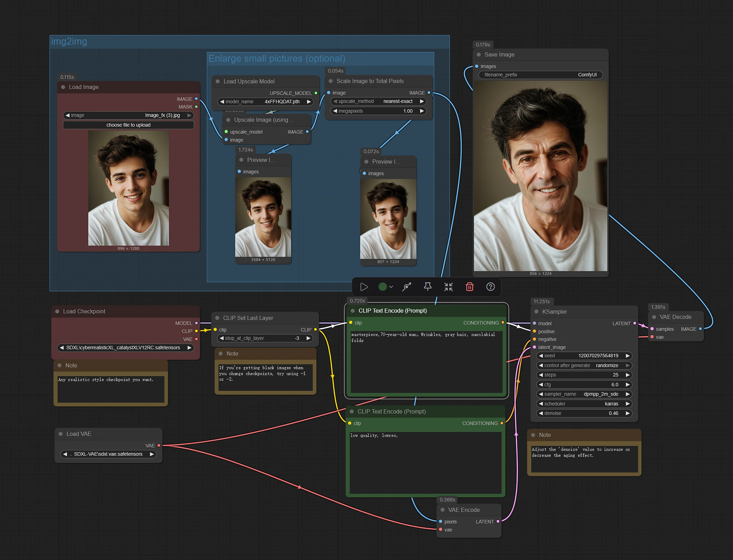Toggle collapse dot on Save Image node
Screen dimensions: 733x560
479,55
